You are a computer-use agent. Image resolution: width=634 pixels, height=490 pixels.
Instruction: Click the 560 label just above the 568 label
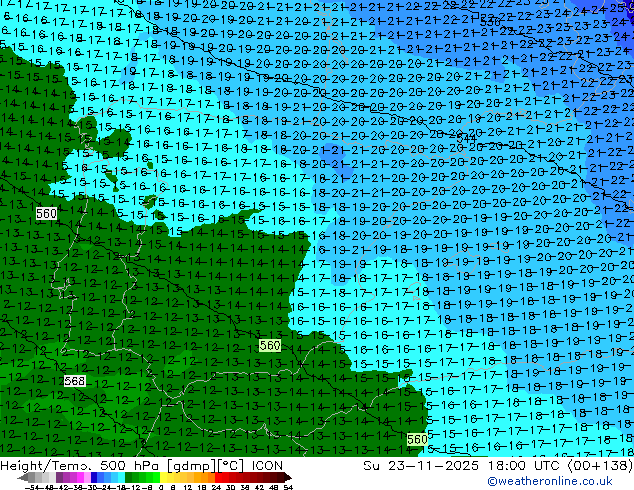[46, 213]
